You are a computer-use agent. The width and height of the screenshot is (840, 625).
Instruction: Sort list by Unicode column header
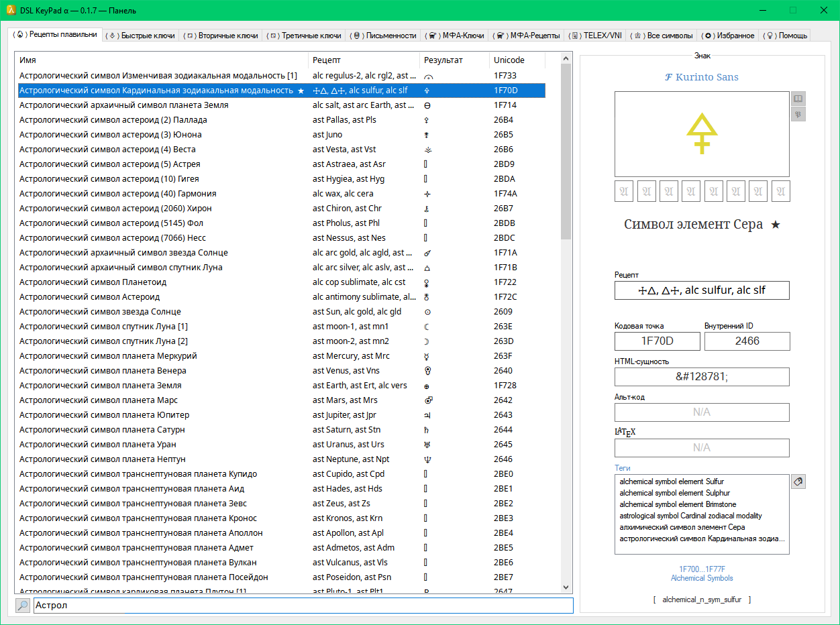click(x=509, y=60)
